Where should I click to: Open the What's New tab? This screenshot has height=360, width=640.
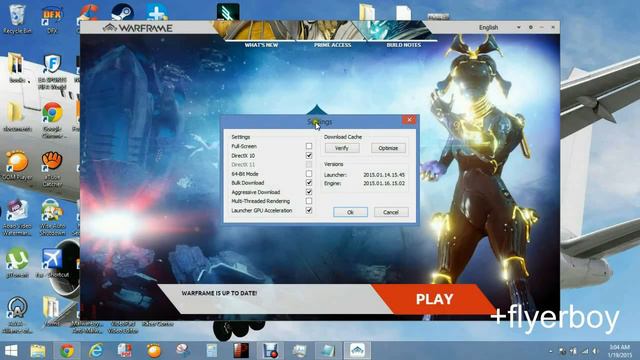click(261, 45)
